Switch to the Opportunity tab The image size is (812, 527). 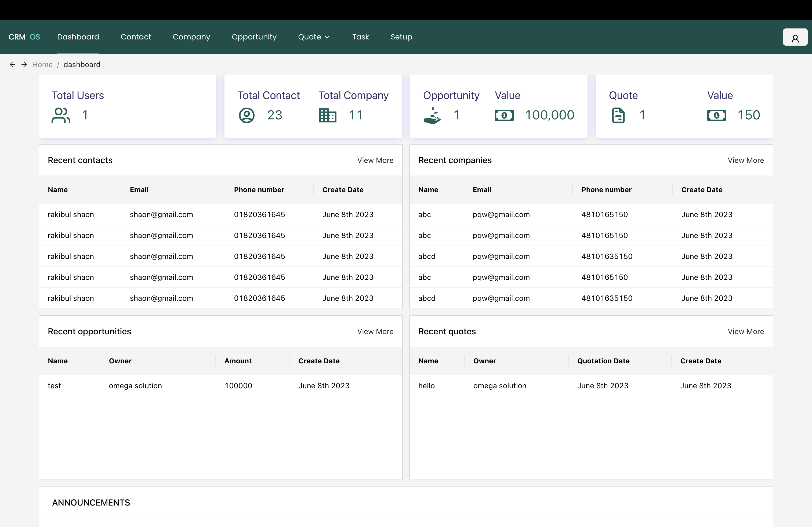click(254, 37)
